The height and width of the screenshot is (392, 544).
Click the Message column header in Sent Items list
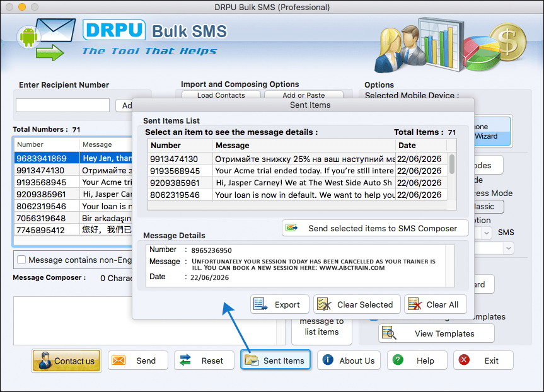pos(304,146)
